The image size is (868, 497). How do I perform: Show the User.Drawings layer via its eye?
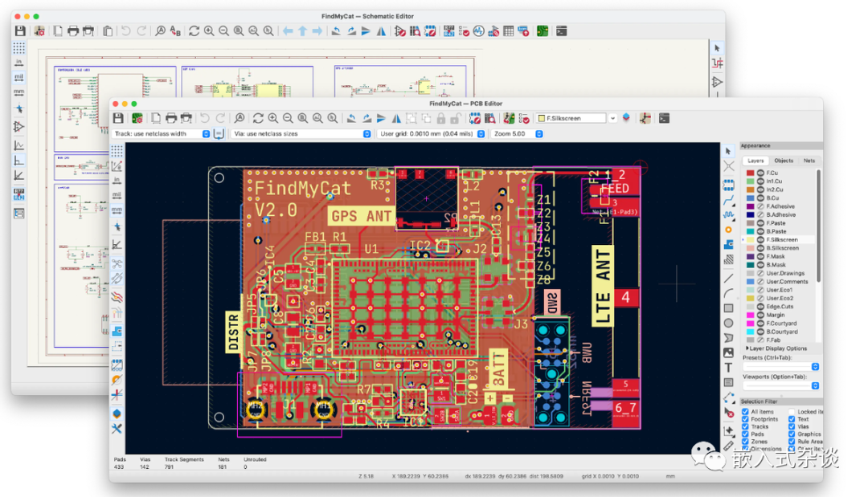point(760,274)
